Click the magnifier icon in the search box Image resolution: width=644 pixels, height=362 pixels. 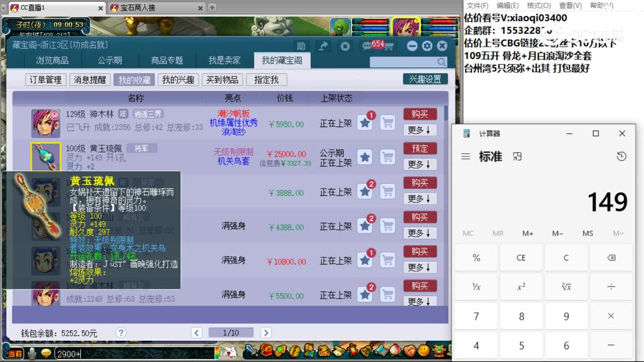point(440,61)
